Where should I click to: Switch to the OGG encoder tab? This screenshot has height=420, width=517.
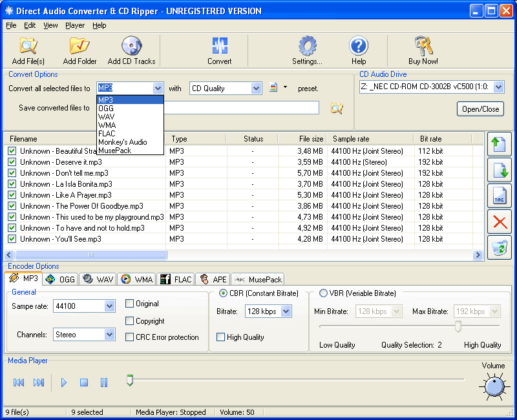[60, 280]
